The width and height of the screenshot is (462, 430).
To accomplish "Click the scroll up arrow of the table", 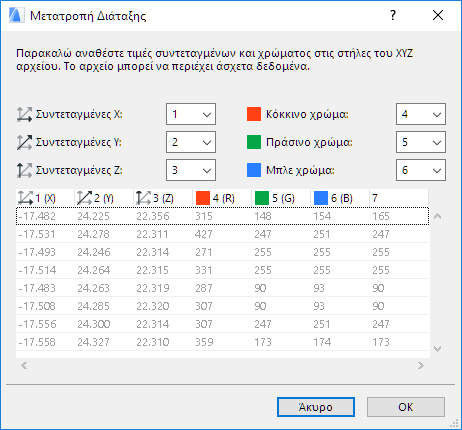I will click(x=437, y=217).
